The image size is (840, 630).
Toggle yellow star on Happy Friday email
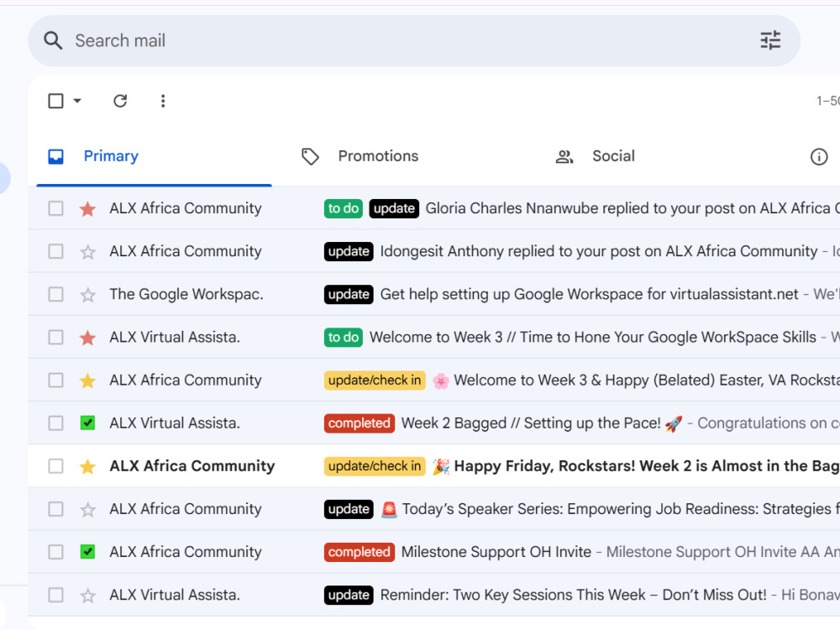point(87,466)
